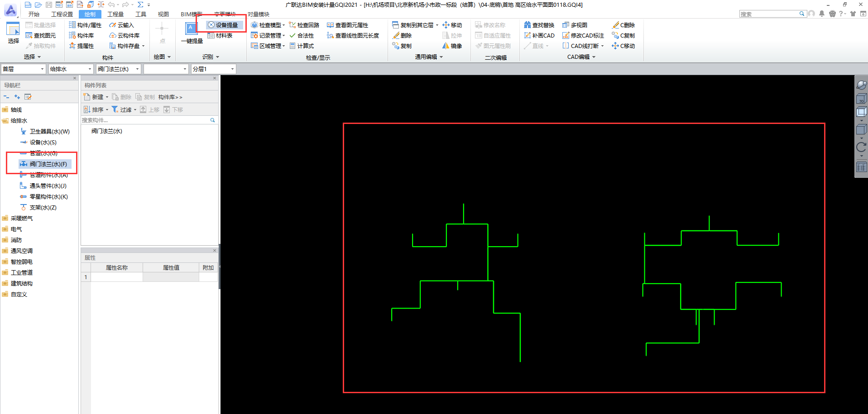Image resolution: width=868 pixels, height=414 pixels.
Task: Click the 删除 tool in 通用编辑
Action: 402,35
